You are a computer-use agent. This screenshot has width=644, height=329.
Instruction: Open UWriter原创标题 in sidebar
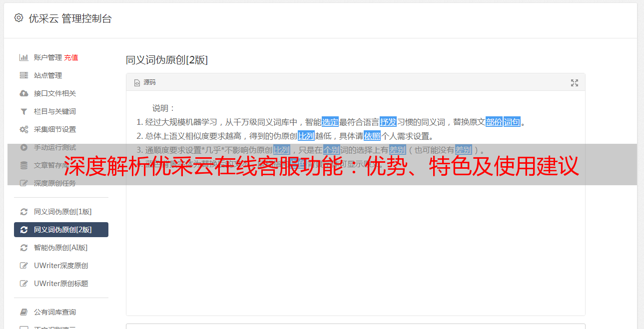tap(61, 284)
